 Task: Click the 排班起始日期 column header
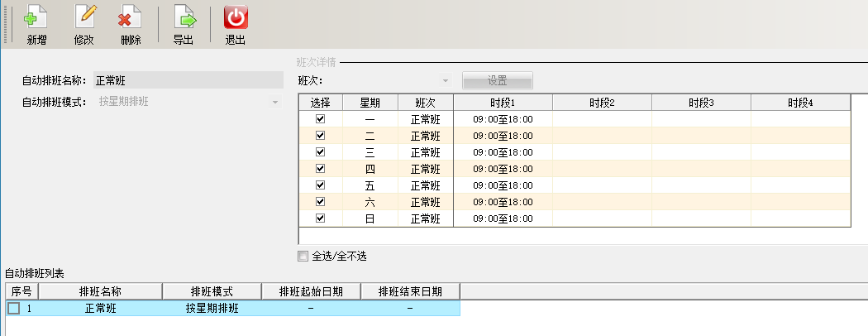coord(311,291)
